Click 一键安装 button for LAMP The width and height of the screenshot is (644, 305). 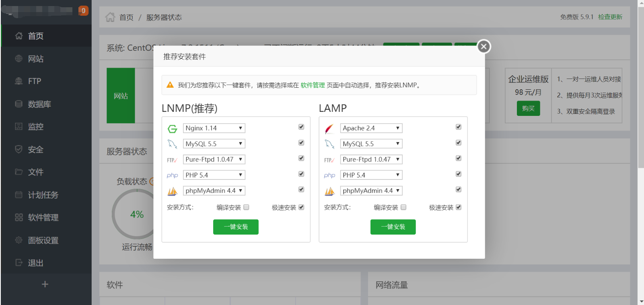pyautogui.click(x=393, y=227)
